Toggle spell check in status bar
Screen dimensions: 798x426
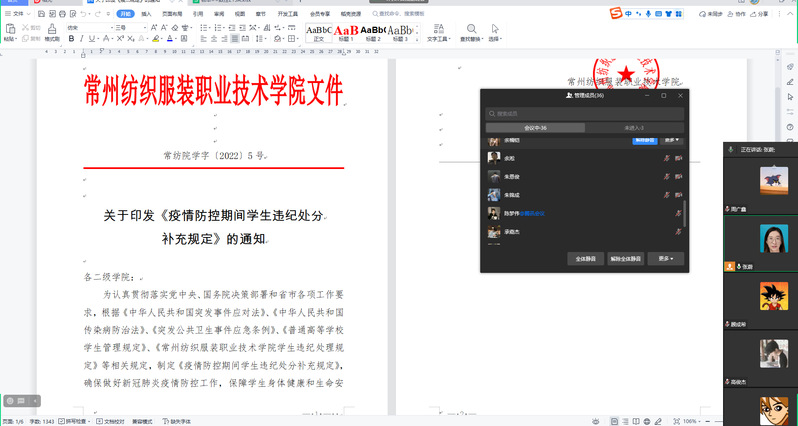(74, 421)
